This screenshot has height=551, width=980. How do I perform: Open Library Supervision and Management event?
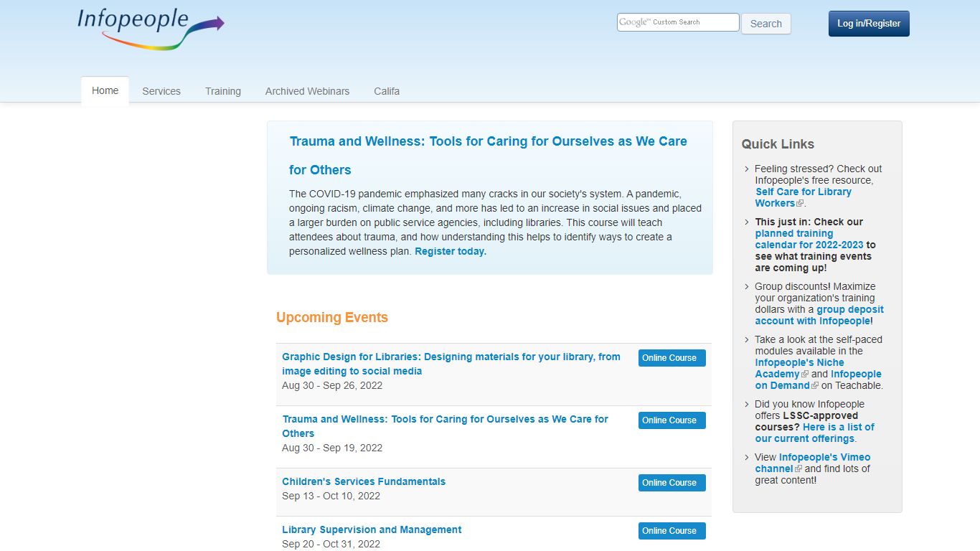point(372,529)
